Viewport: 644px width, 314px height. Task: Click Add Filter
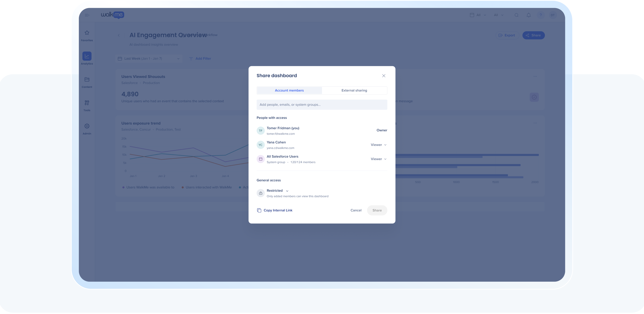(200, 59)
